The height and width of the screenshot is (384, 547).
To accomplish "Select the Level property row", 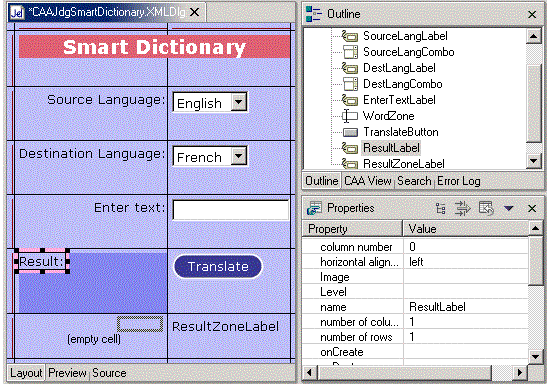I will click(415, 292).
